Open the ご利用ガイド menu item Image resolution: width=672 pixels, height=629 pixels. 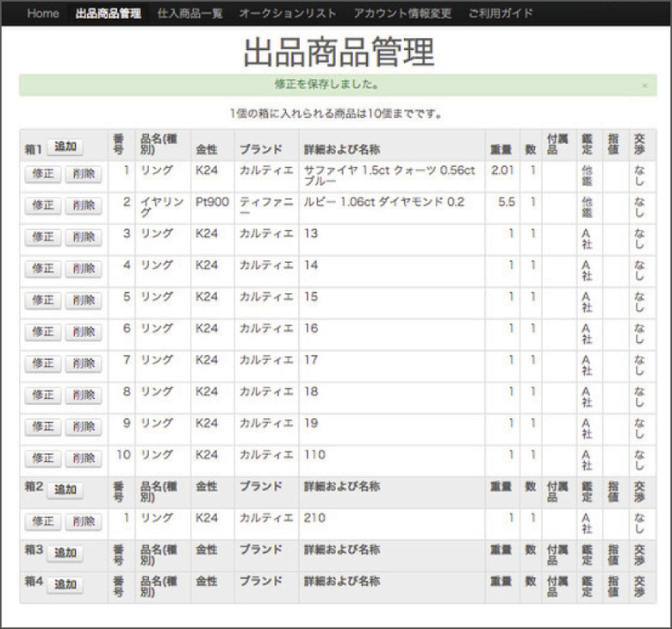pyautogui.click(x=501, y=13)
